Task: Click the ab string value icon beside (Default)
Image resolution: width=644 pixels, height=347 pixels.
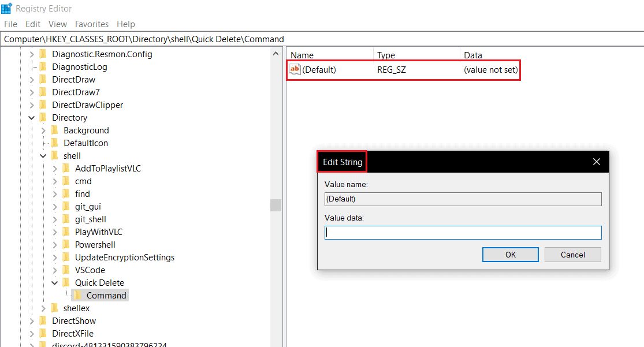Action: 295,69
